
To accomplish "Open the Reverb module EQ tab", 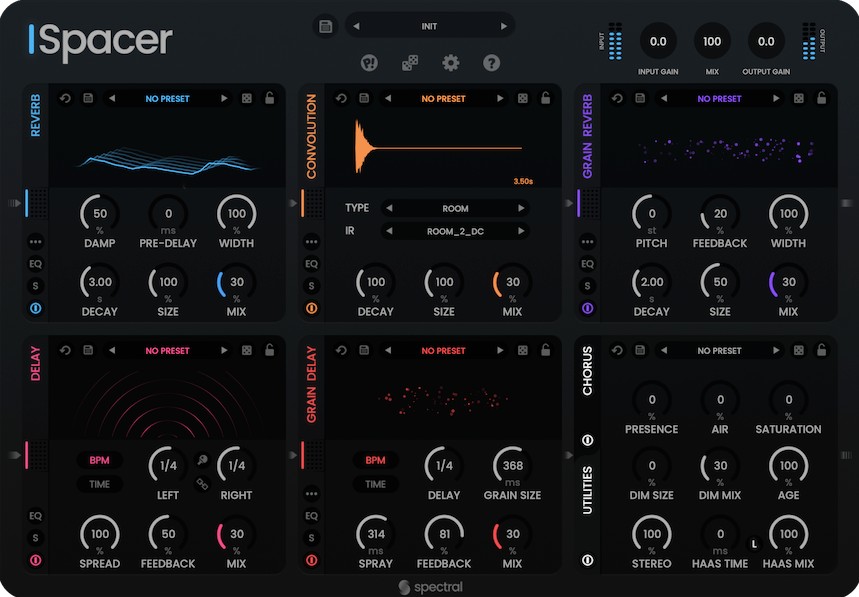I will coord(36,264).
